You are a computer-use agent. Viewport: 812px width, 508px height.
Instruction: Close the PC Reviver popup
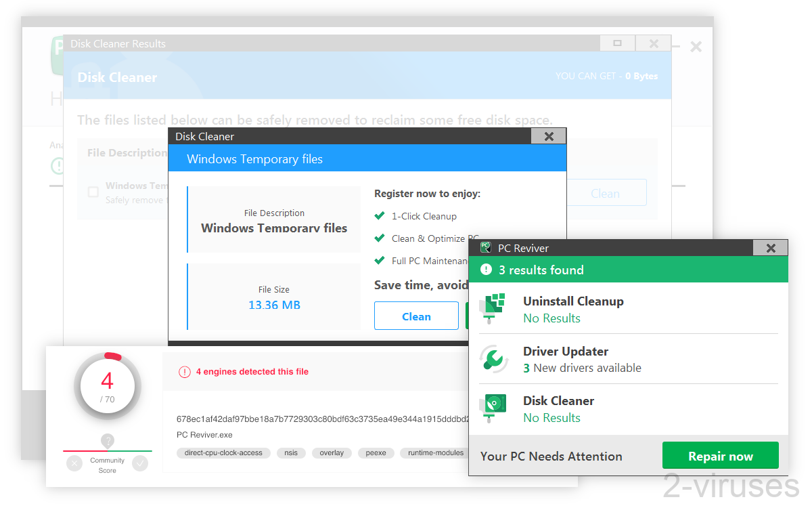tap(771, 248)
